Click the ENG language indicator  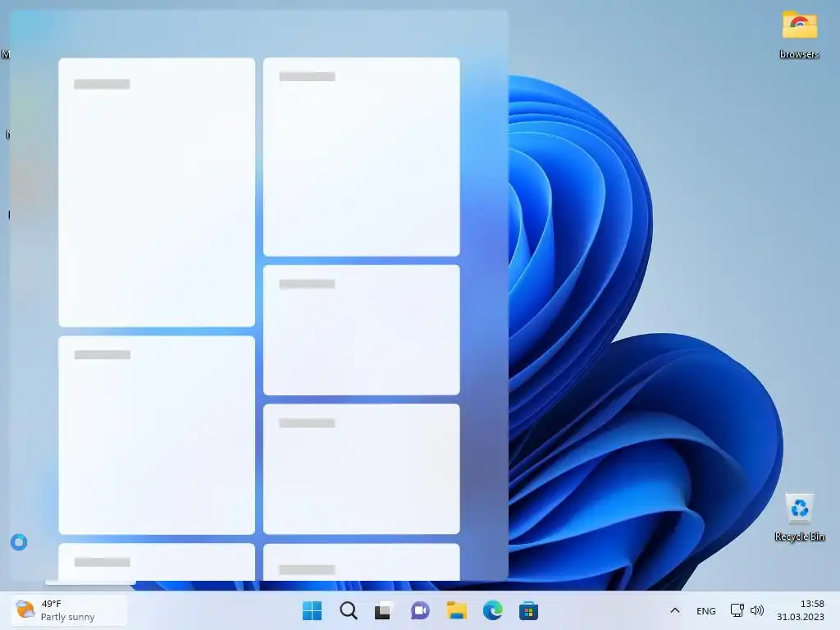705,610
